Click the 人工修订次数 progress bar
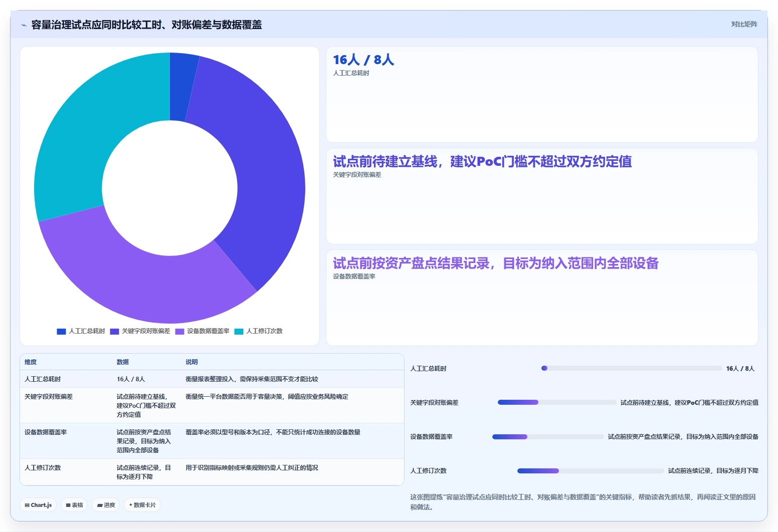Image resolution: width=778 pixels, height=532 pixels. click(591, 471)
